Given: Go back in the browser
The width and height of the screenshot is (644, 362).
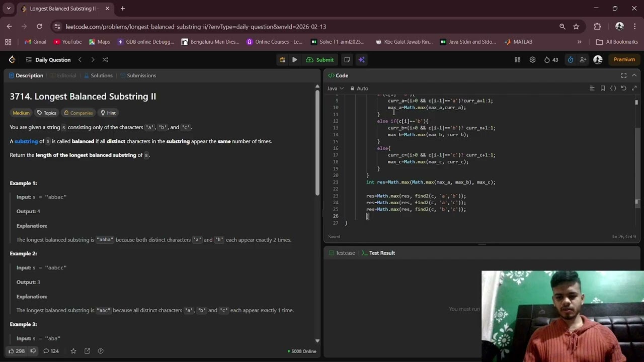Looking at the screenshot, I should (9, 27).
